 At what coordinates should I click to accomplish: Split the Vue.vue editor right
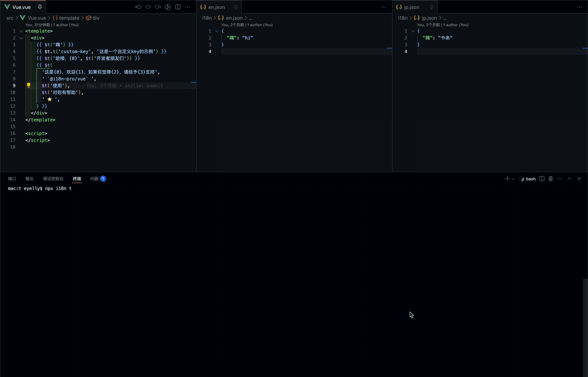(x=178, y=7)
